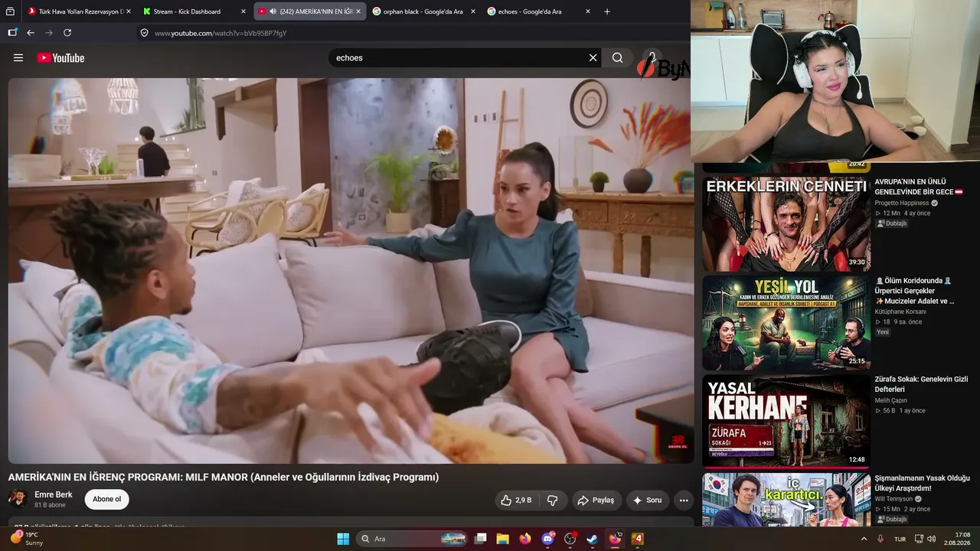Image resolution: width=980 pixels, height=551 pixels.
Task: Close the echoes Google tab
Action: click(588, 11)
